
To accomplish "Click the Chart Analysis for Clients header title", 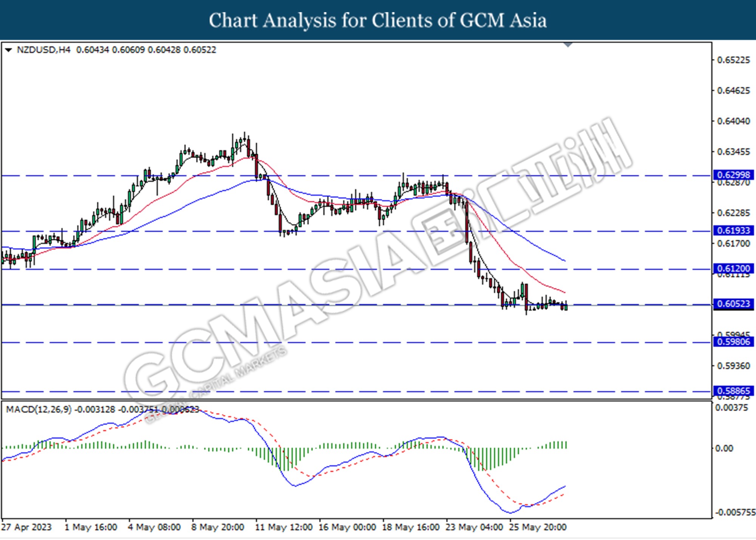I will pyautogui.click(x=378, y=20).
